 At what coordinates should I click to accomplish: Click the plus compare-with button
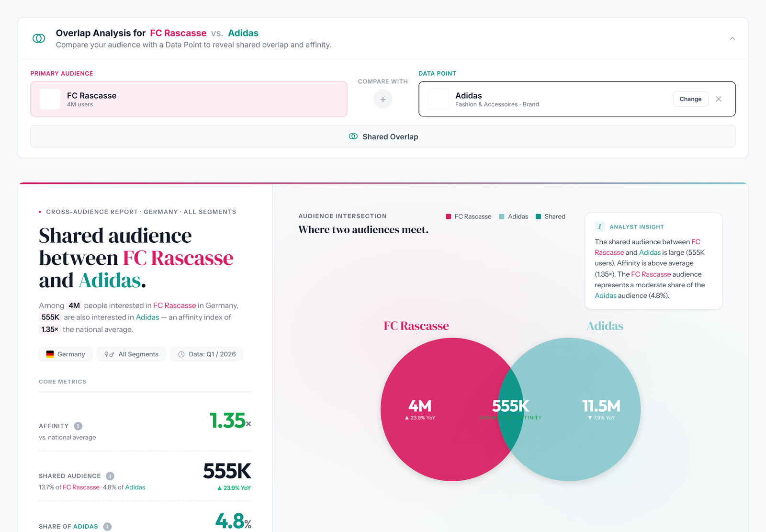click(x=383, y=99)
